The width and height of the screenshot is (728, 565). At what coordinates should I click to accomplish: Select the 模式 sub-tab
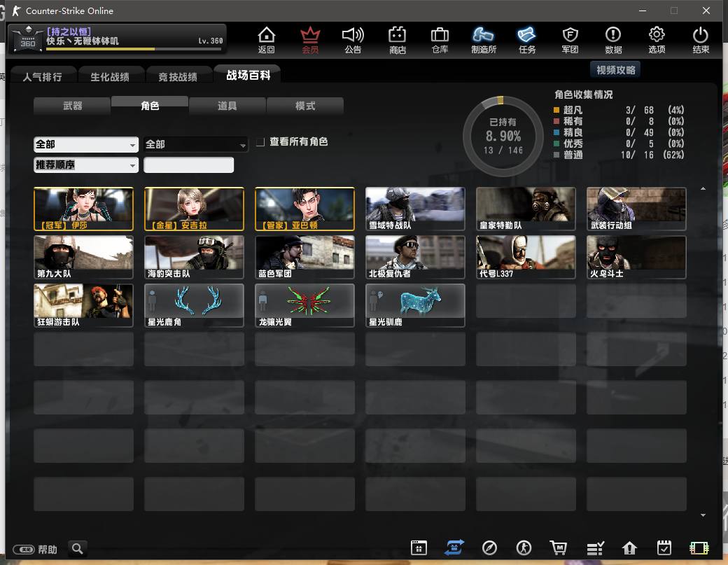click(305, 106)
